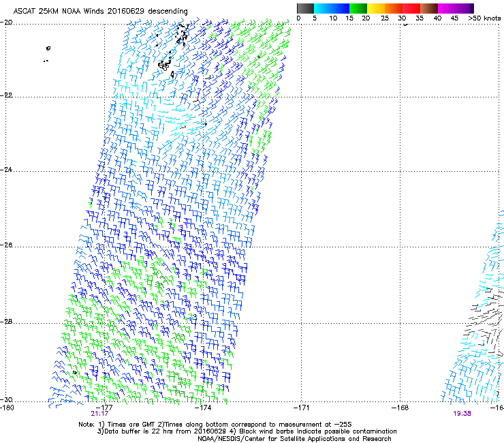Click the '-22' latitude axis label
504x443 pixels.
(6, 95)
